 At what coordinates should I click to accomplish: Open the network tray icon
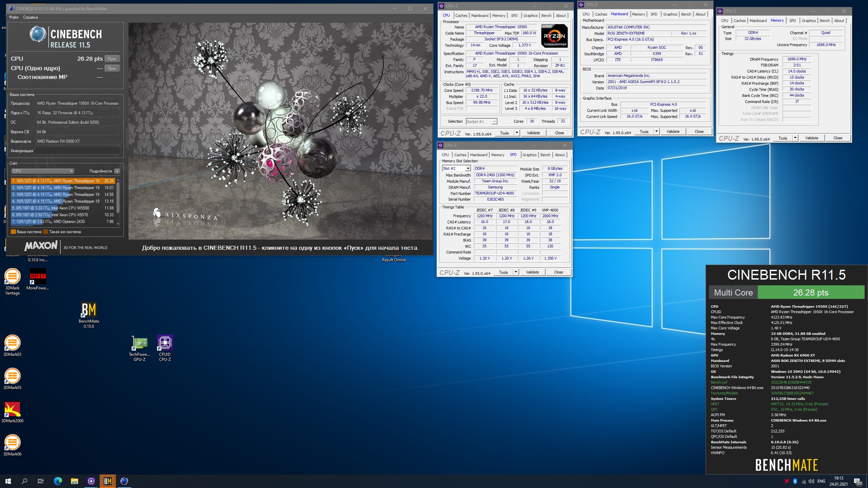pyautogui.click(x=803, y=481)
